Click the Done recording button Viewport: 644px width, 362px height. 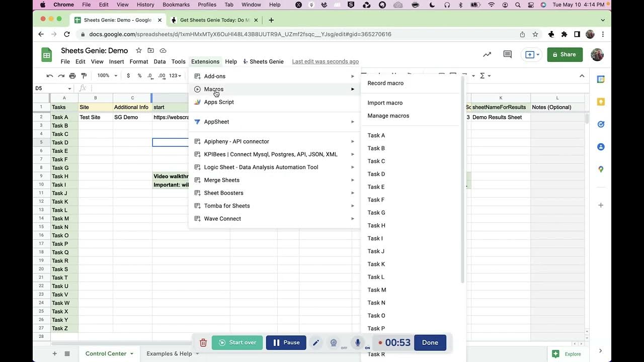(x=430, y=342)
